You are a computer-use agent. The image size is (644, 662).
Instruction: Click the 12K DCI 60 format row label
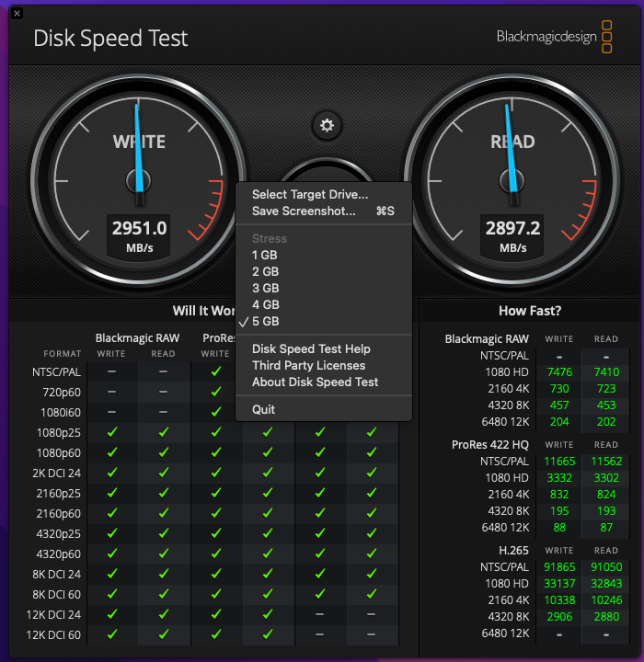[53, 634]
